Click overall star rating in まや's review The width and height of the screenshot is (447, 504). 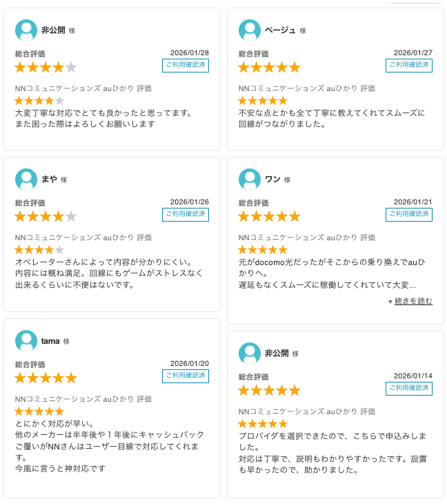(x=46, y=217)
